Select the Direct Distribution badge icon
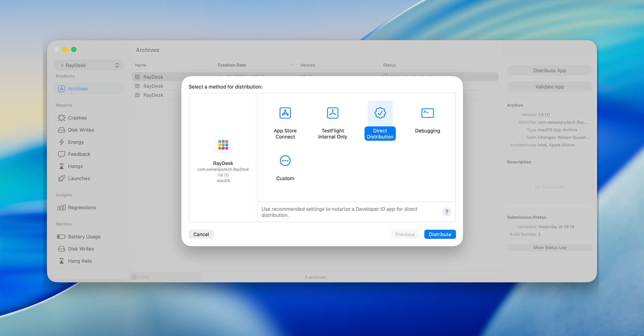This screenshot has width=644, height=336. point(380,113)
